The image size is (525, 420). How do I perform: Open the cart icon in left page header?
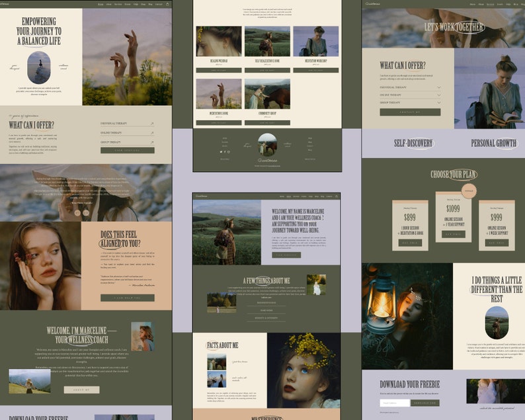click(x=167, y=4)
